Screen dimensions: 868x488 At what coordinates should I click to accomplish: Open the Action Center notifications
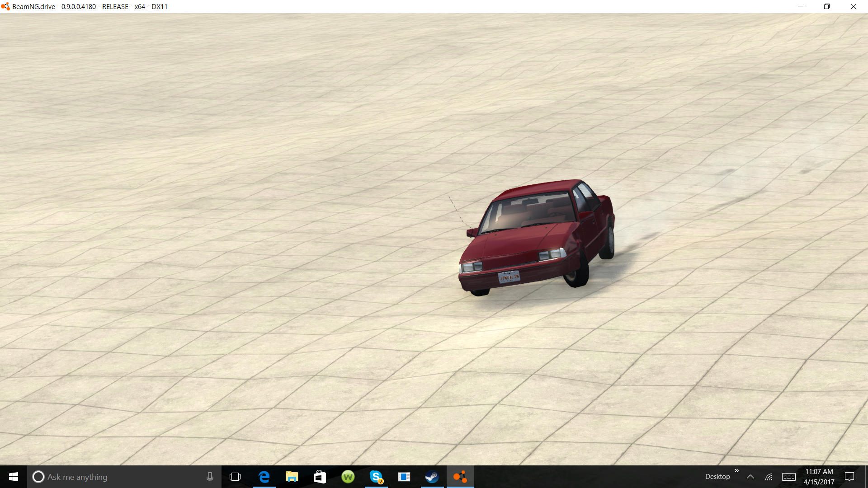coord(849,477)
